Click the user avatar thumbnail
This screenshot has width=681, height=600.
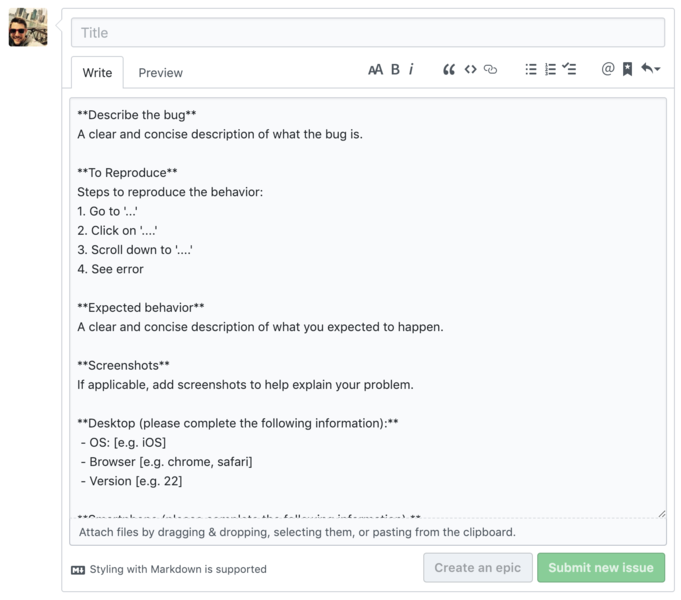[28, 27]
